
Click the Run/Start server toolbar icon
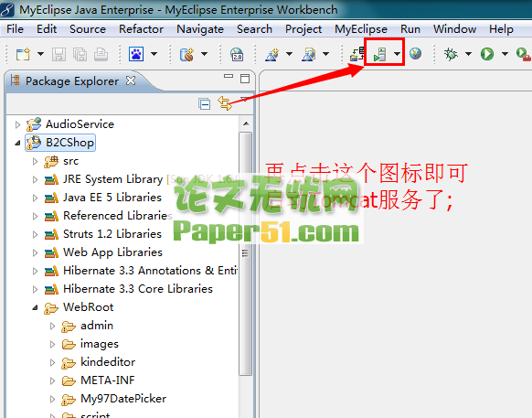[x=380, y=54]
